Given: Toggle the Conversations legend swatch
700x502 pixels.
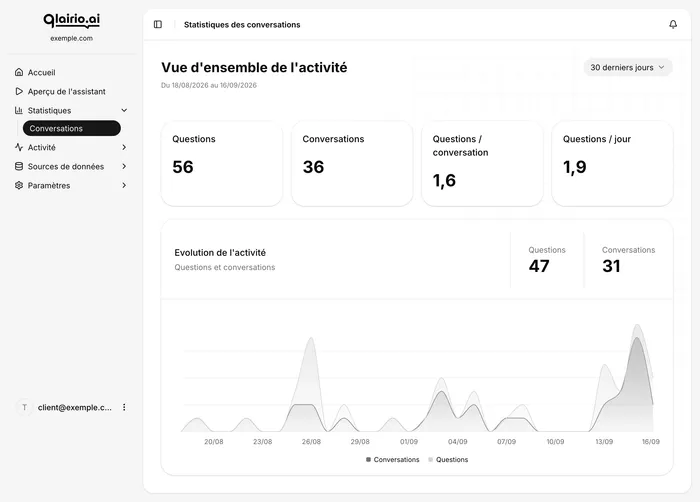Looking at the screenshot, I should tap(368, 460).
